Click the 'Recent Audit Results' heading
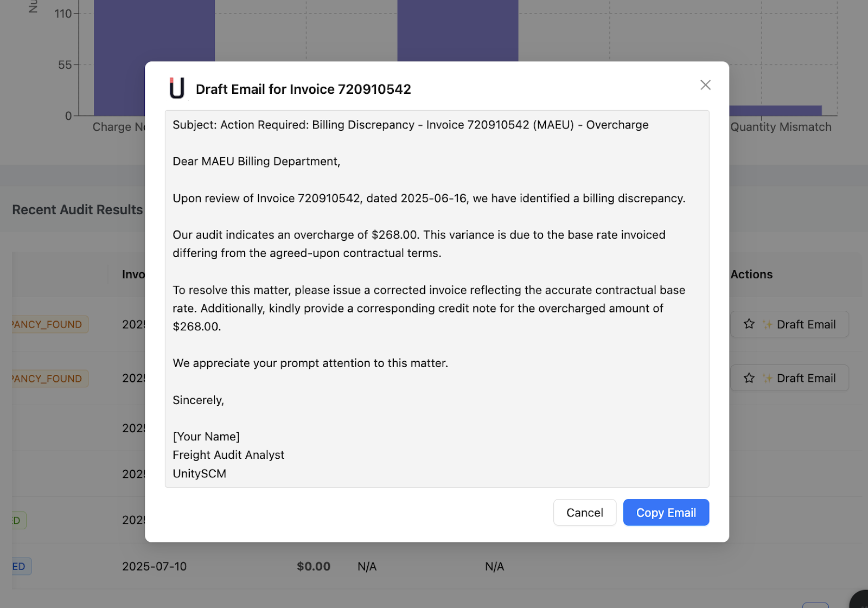 (78, 210)
